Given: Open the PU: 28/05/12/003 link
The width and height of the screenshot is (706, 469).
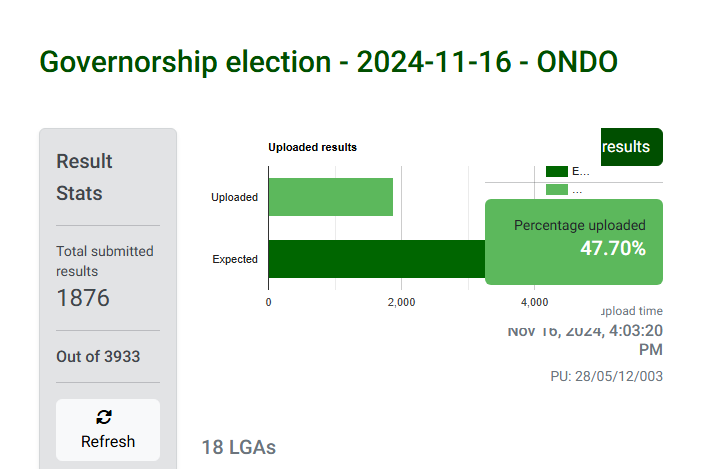Looking at the screenshot, I should tap(600, 376).
